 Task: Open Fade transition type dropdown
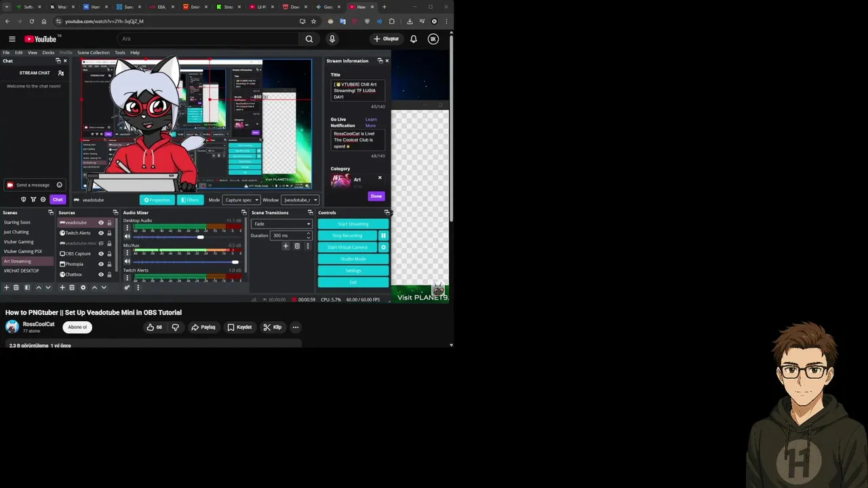click(281, 224)
